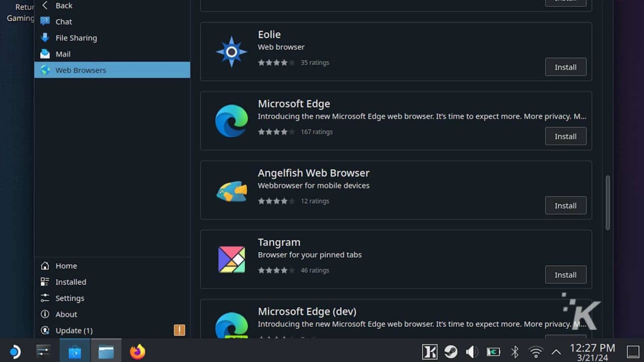Open System Settings from the taskbar
The width and height of the screenshot is (644, 362).
coord(43,351)
